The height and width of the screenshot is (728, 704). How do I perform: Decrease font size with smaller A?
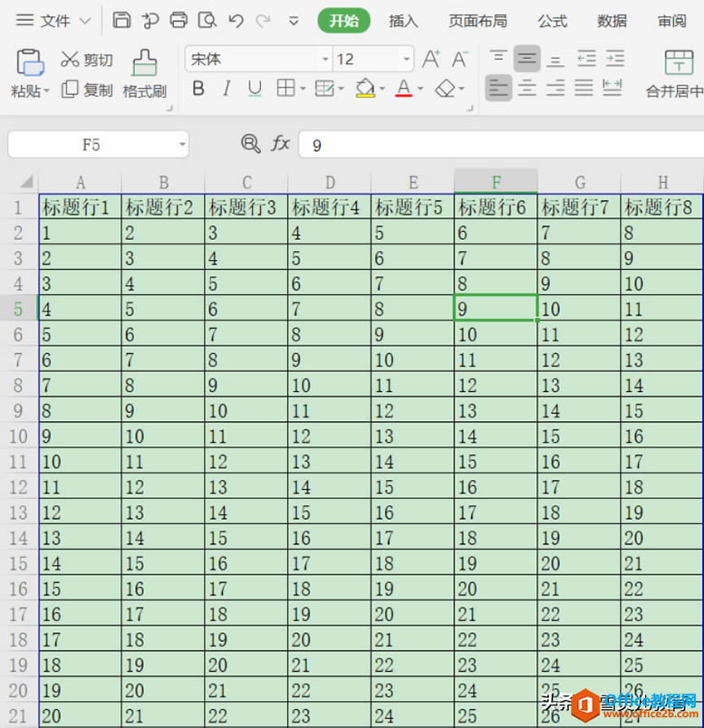click(x=459, y=59)
